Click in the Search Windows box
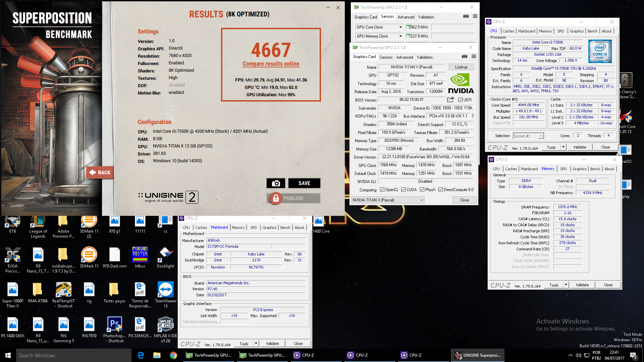The image size is (644, 362). pyautogui.click(x=74, y=355)
